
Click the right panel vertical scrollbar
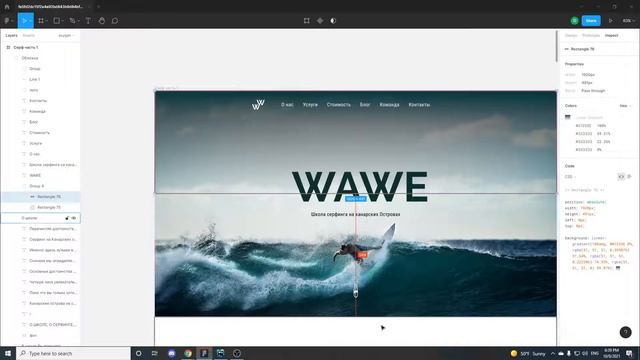tap(556, 46)
